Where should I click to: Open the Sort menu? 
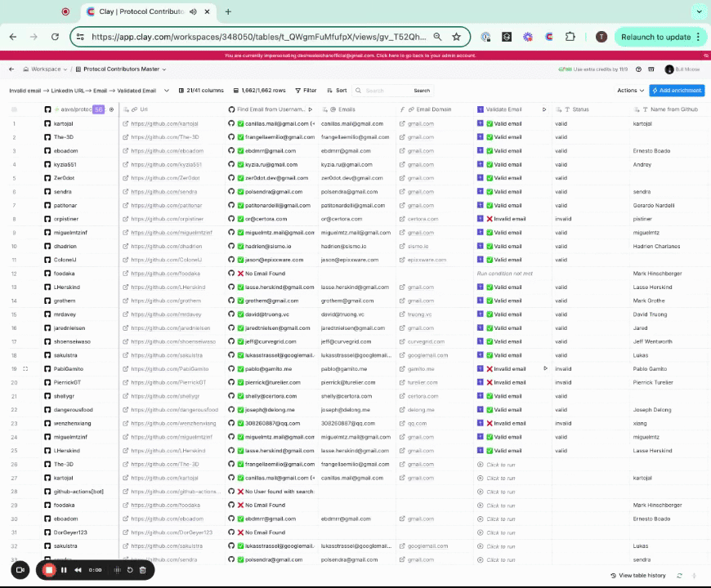tap(337, 91)
